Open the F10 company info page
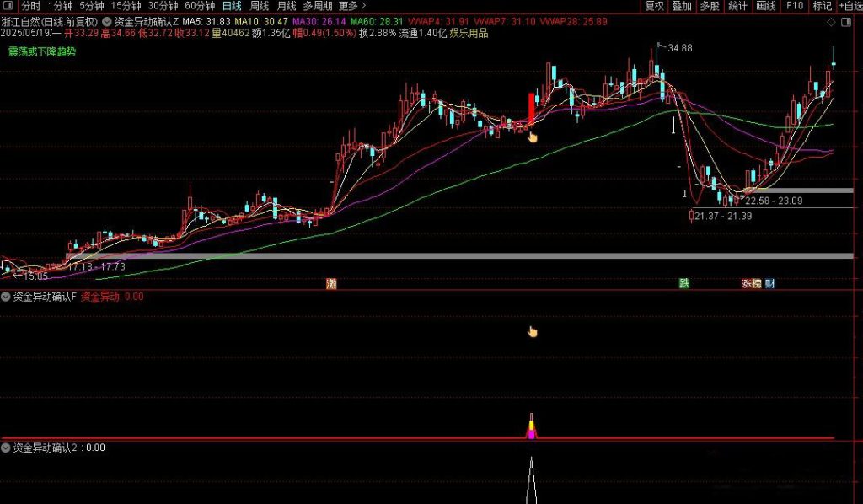The width and height of the screenshot is (863, 504). pos(792,6)
